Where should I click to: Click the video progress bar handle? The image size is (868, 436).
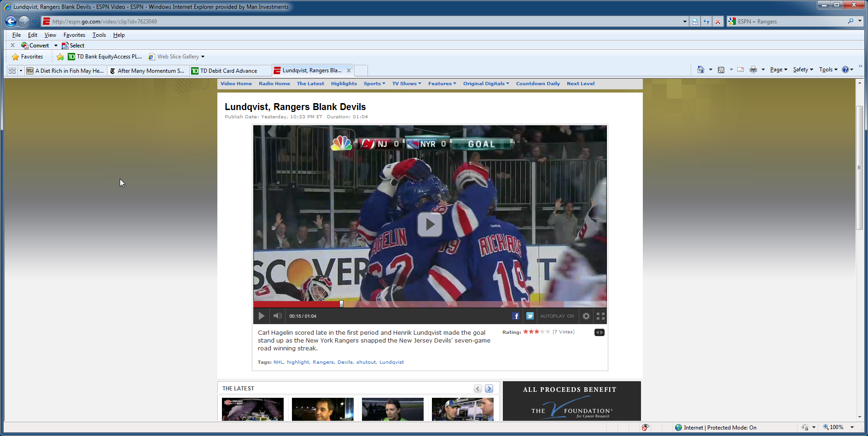[x=341, y=304]
